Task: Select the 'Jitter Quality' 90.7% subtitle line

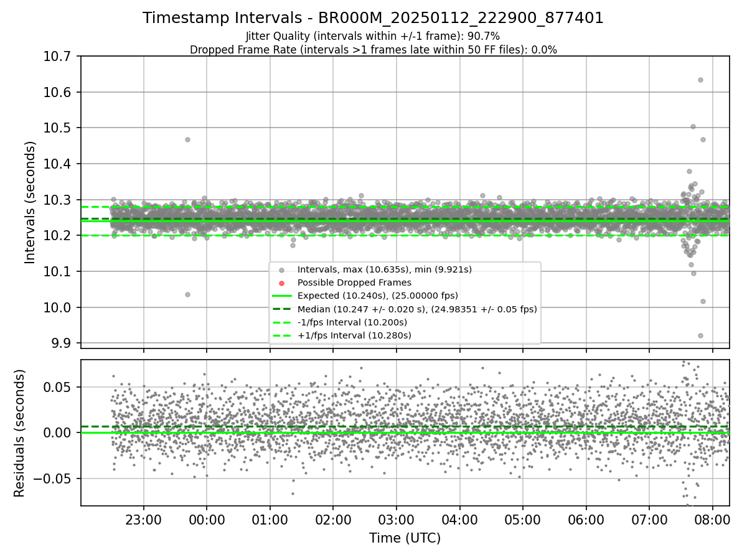Action: coord(373,36)
